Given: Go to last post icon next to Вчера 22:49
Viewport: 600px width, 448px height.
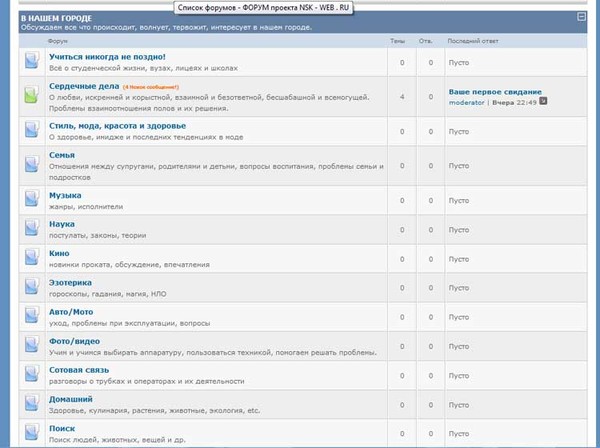Looking at the screenshot, I should [543, 101].
